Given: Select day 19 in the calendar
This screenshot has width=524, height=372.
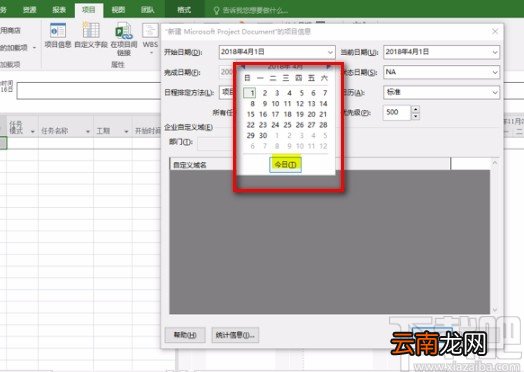Looking at the screenshot, I should pos(300,114).
